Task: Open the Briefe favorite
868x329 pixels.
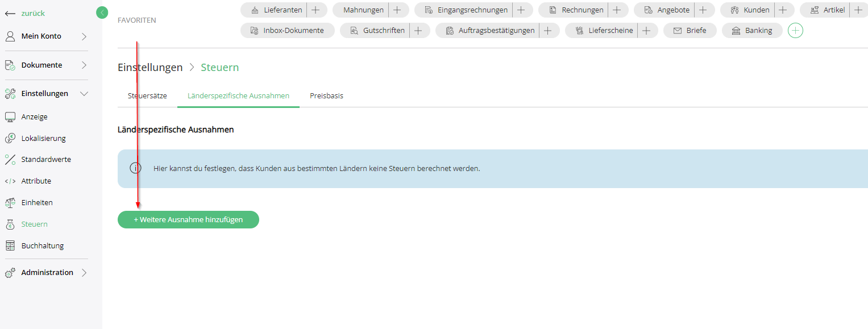Action: point(690,31)
